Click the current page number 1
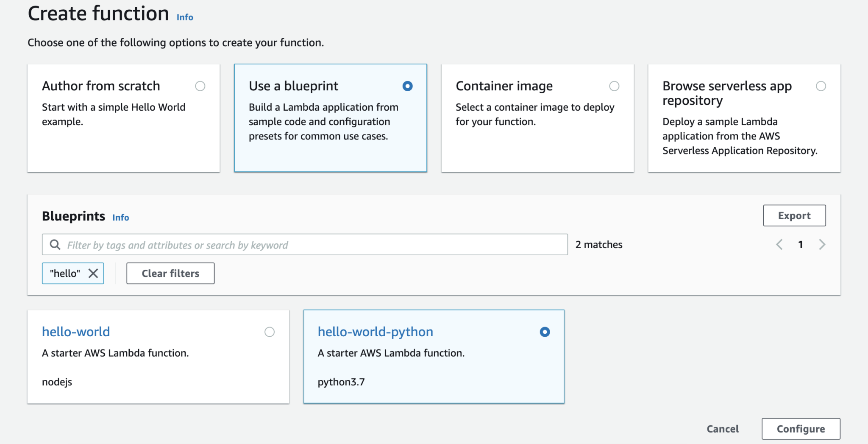This screenshot has width=868, height=444. [801, 244]
